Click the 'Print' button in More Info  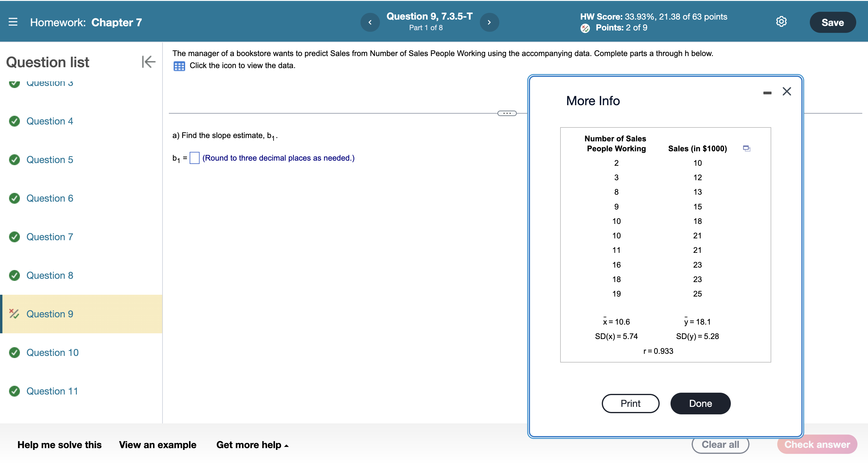[x=630, y=403]
